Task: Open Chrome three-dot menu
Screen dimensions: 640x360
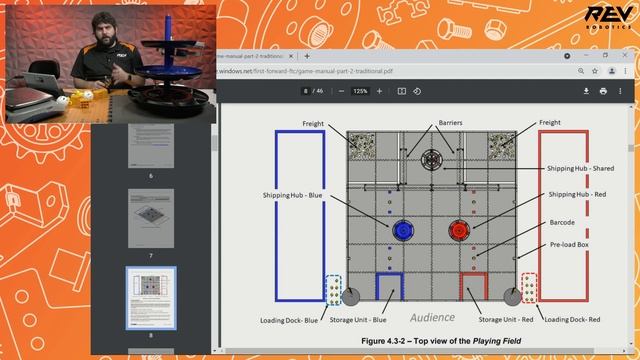Action: 625,71
